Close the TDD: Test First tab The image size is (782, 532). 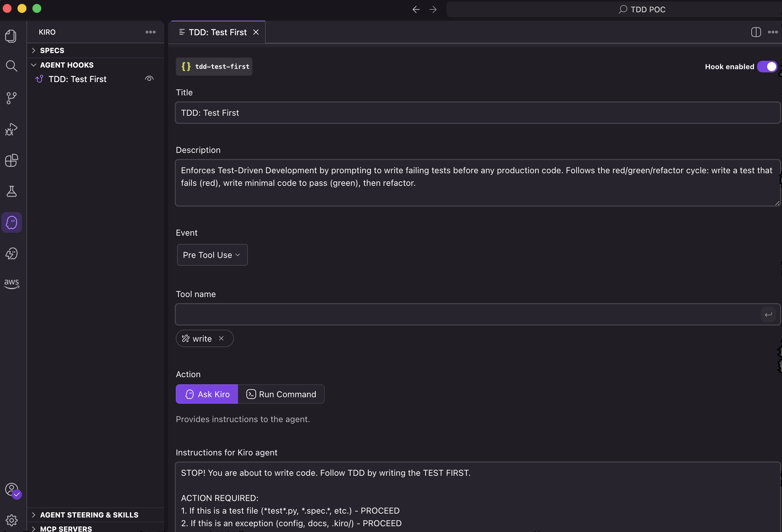tap(256, 32)
